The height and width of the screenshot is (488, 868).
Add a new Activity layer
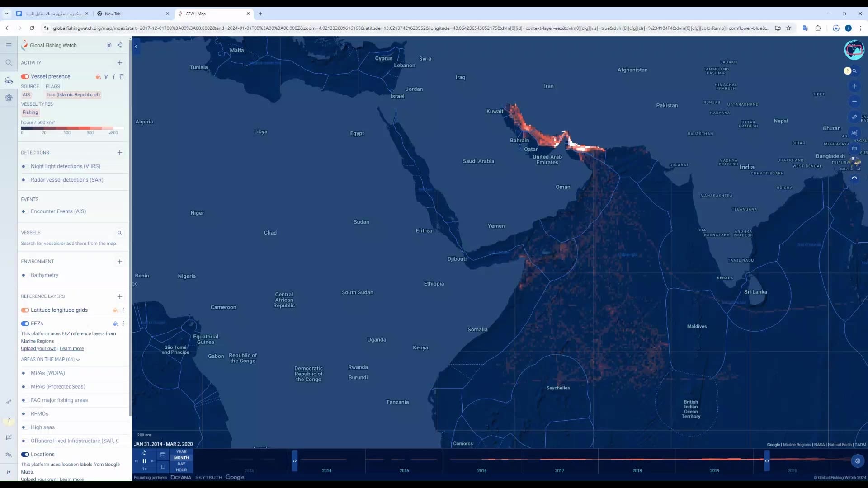(x=120, y=63)
